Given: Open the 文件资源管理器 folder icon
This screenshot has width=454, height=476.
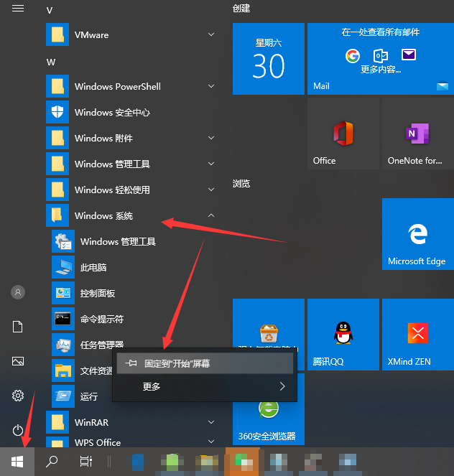Looking at the screenshot, I should point(63,370).
